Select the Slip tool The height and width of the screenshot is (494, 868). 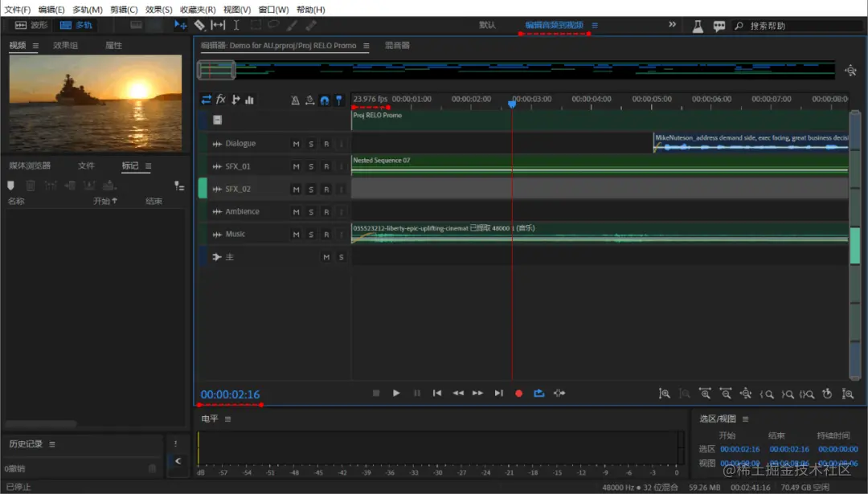[x=218, y=25]
